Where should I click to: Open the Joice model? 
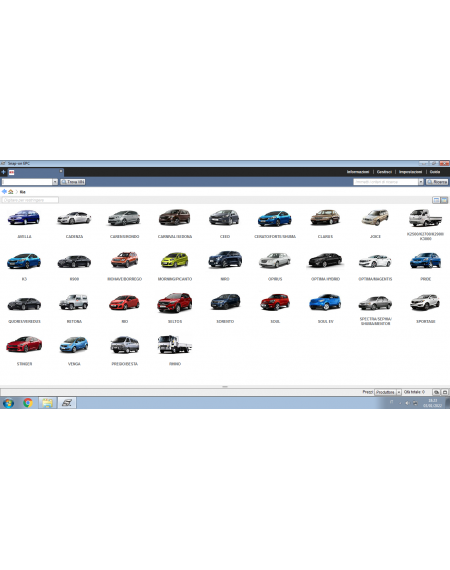click(x=375, y=217)
